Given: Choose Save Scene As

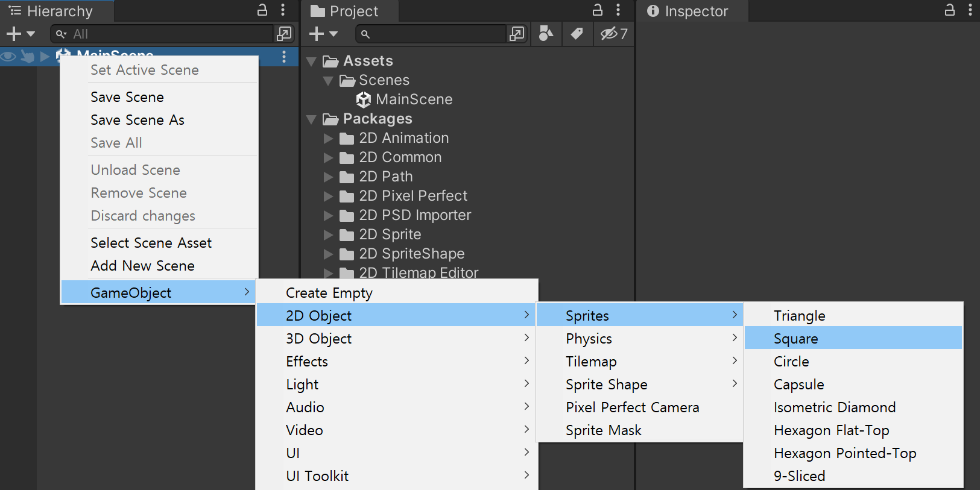Looking at the screenshot, I should pyautogui.click(x=159, y=120).
